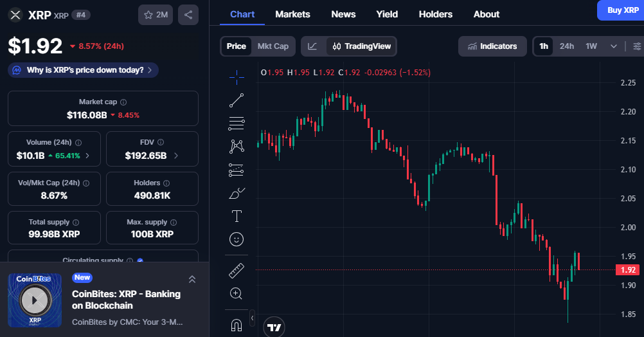The height and width of the screenshot is (337, 644).
Task: Toggle the simple line chart view
Action: pos(312,46)
